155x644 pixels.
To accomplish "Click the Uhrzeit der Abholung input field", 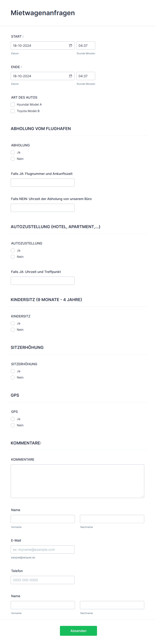I will click(x=42, y=208).
